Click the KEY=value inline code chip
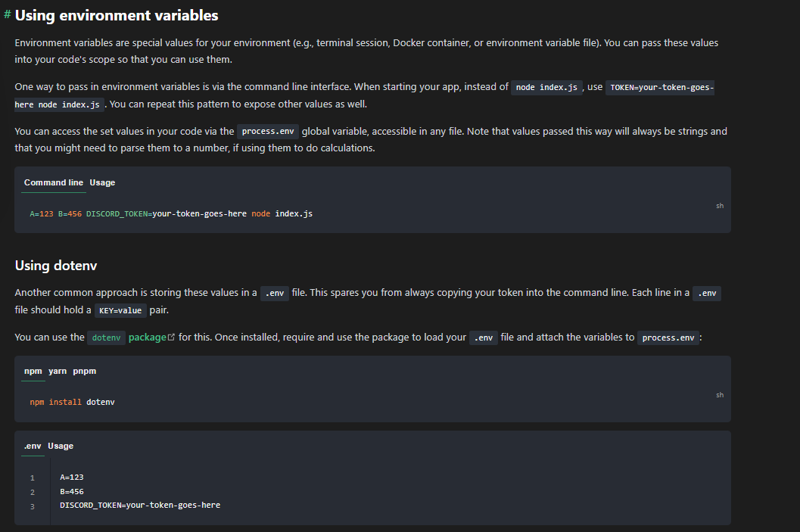 (122, 310)
